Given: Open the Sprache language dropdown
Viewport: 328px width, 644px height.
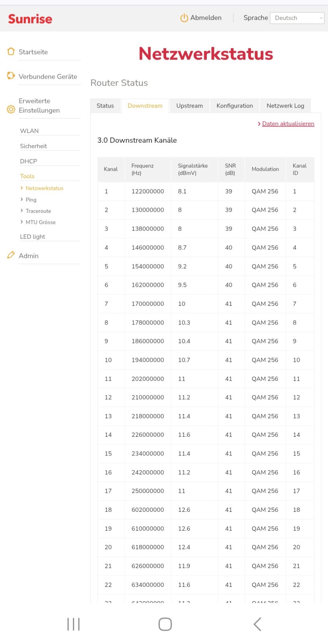Looking at the screenshot, I should [297, 18].
